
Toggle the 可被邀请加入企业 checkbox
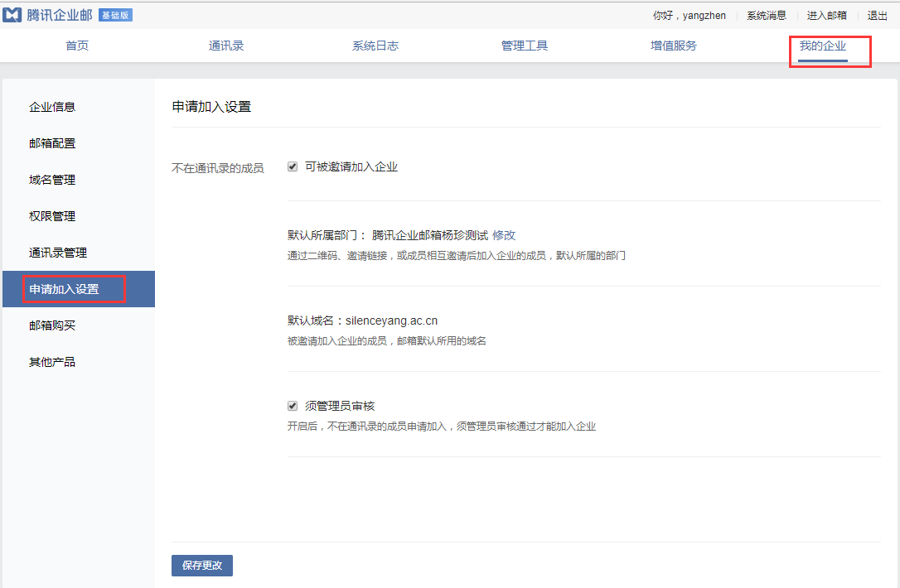pos(293,166)
